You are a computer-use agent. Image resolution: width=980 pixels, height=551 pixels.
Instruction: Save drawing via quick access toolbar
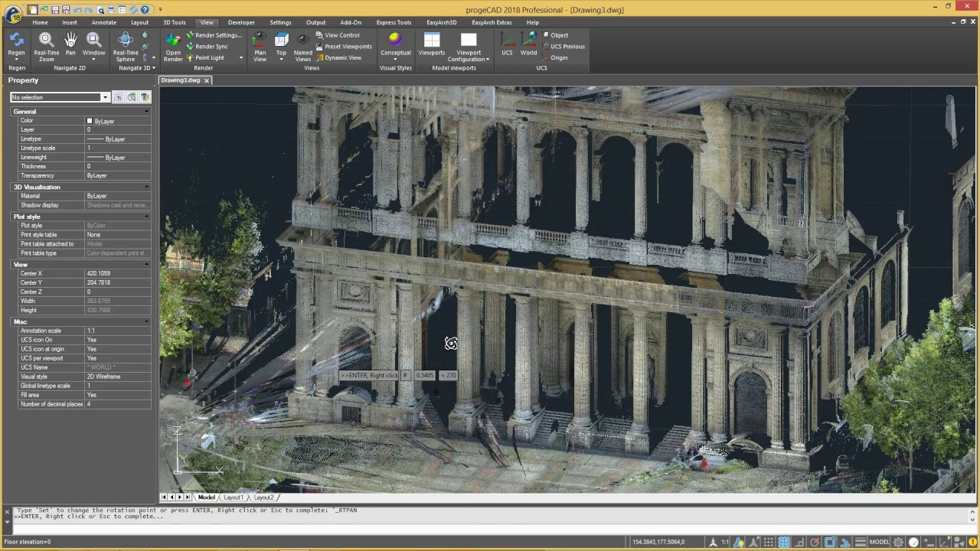(55, 10)
